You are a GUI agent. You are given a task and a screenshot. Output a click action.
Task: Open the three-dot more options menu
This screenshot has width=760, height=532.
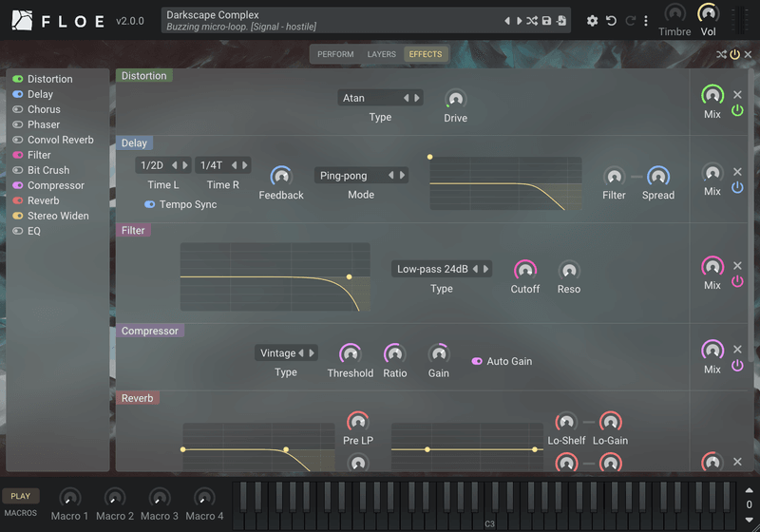pyautogui.click(x=646, y=21)
